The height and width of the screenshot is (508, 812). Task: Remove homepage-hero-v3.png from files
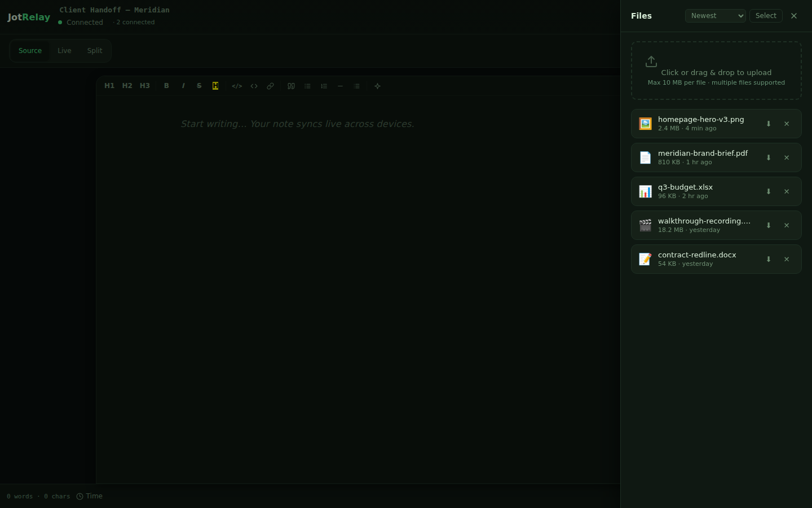tap(787, 124)
